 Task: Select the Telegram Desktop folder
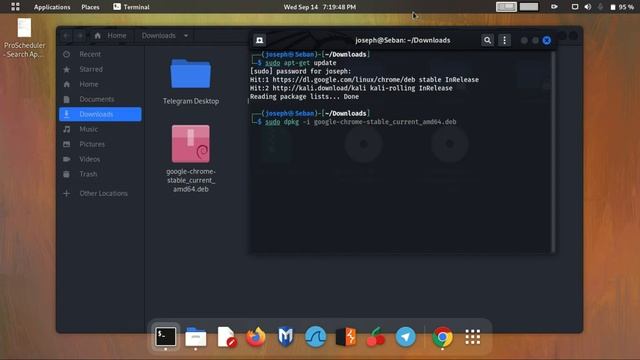(x=191, y=82)
